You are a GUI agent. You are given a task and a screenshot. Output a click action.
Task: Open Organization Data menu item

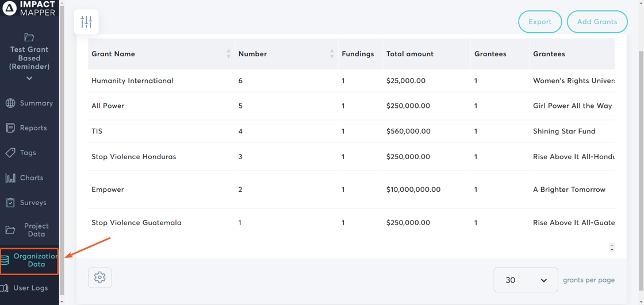click(x=30, y=261)
